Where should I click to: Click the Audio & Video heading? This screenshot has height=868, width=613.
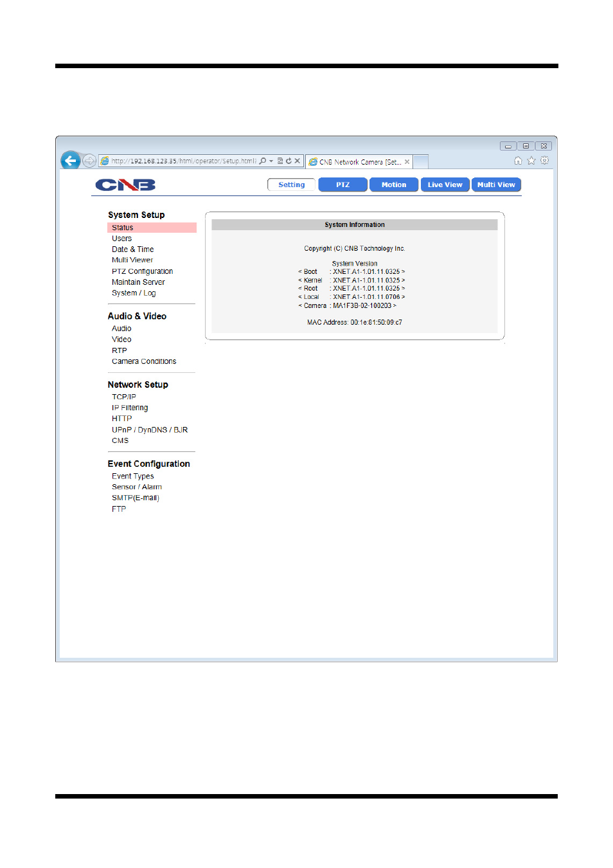(x=137, y=316)
